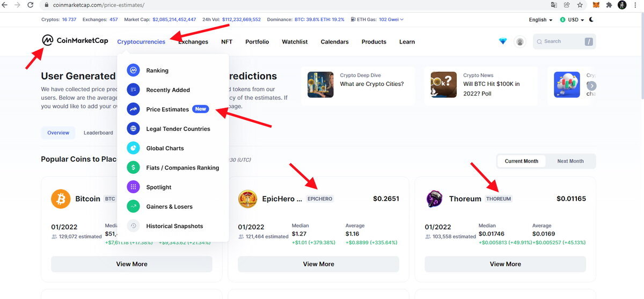Click the Spotlight grid icon
This screenshot has width=644, height=299.
pos(133,187)
